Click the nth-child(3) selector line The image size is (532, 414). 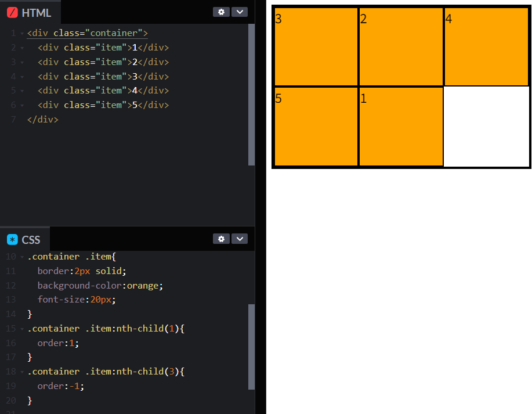click(106, 372)
